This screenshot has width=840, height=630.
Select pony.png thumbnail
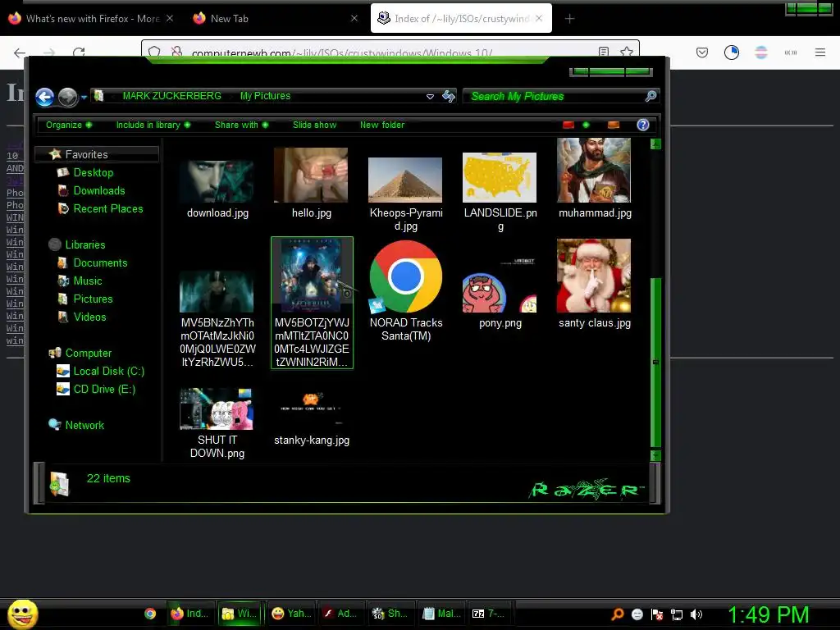[x=500, y=285]
